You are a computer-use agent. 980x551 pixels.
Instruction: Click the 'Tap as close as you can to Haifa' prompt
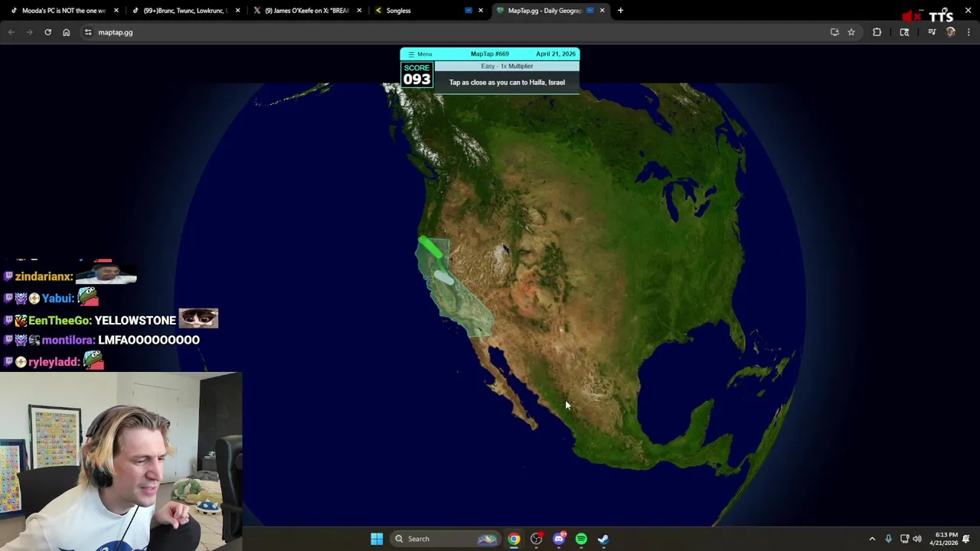coord(507,83)
